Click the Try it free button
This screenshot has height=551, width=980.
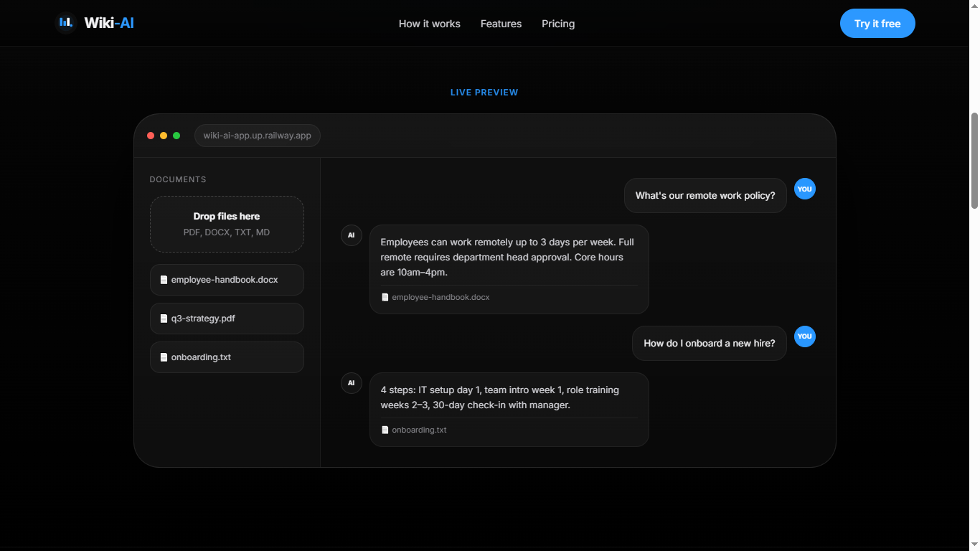coord(877,24)
